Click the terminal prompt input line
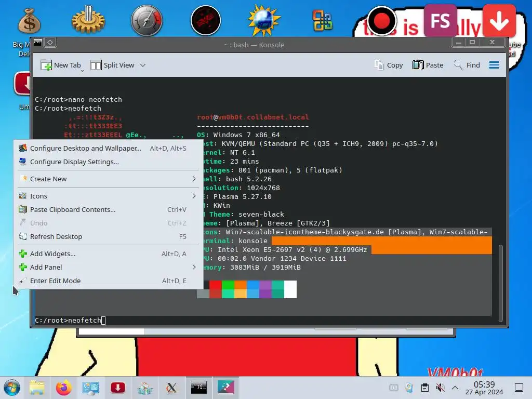The width and height of the screenshot is (532, 399). [x=263, y=320]
